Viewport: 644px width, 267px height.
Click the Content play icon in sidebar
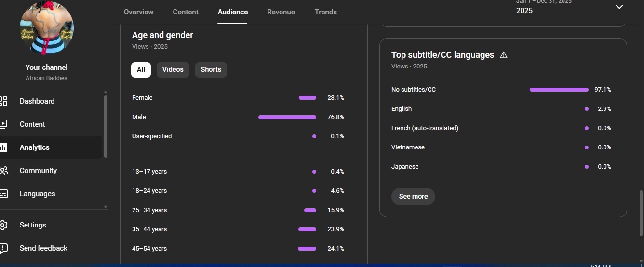4,124
